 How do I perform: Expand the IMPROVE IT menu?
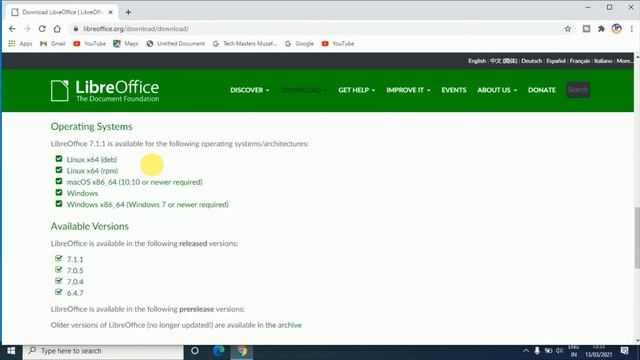coord(408,90)
